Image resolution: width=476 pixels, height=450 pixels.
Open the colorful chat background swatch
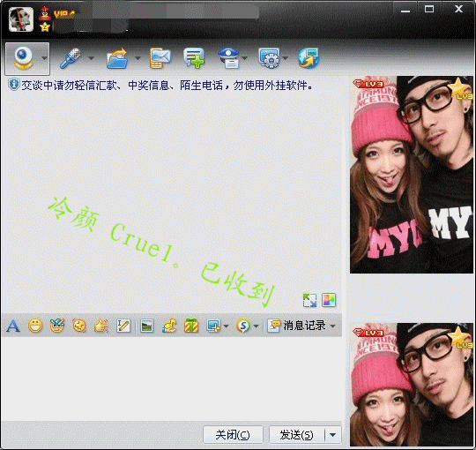329,300
